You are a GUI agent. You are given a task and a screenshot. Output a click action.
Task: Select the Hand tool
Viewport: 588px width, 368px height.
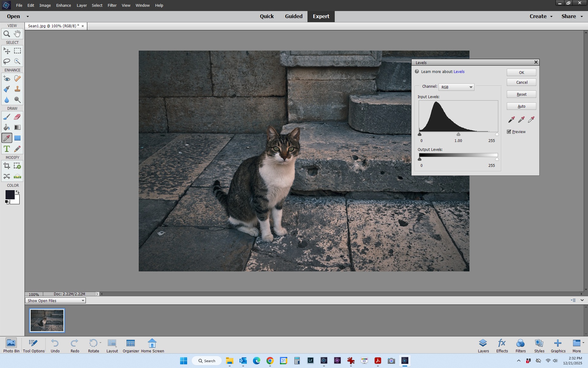point(17,33)
